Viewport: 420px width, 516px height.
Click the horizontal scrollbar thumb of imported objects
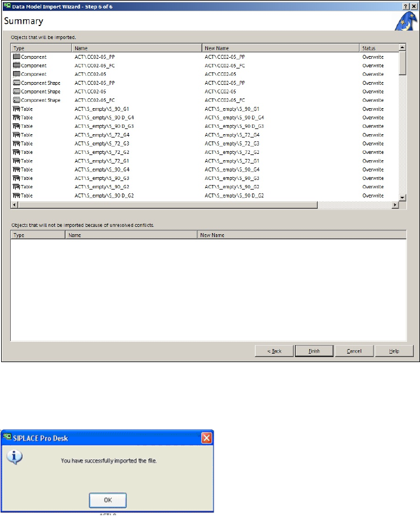[168, 205]
